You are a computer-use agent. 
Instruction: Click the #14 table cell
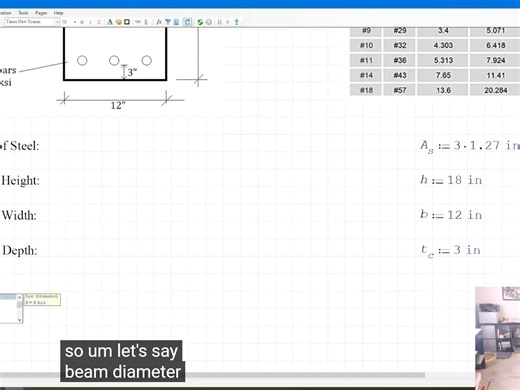(366, 75)
